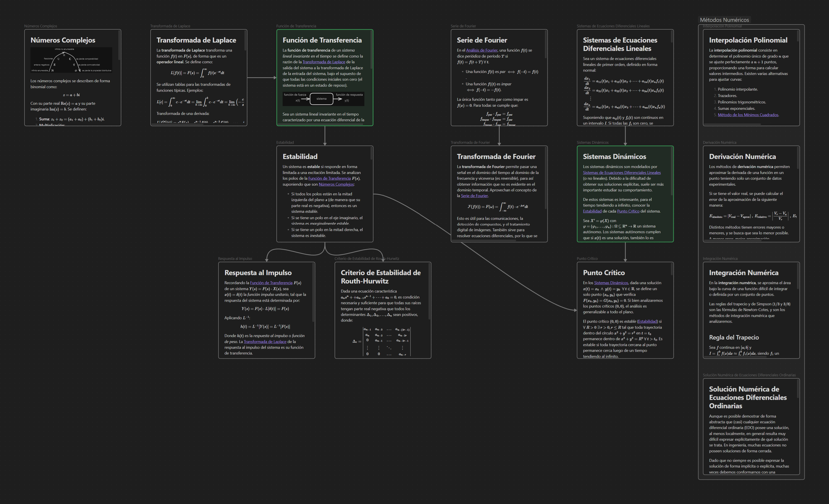
Task: Follow Sistemas de Ecuaciones Diferenciales Lineales link
Action: (x=622, y=173)
